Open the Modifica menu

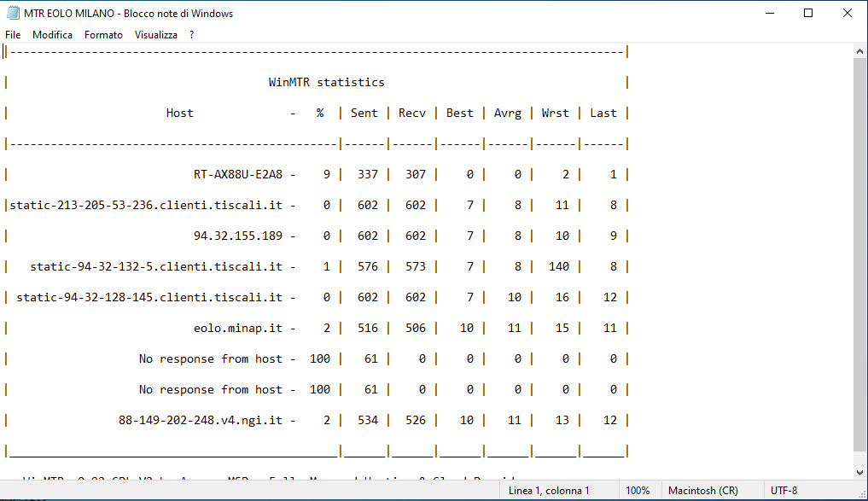click(52, 35)
